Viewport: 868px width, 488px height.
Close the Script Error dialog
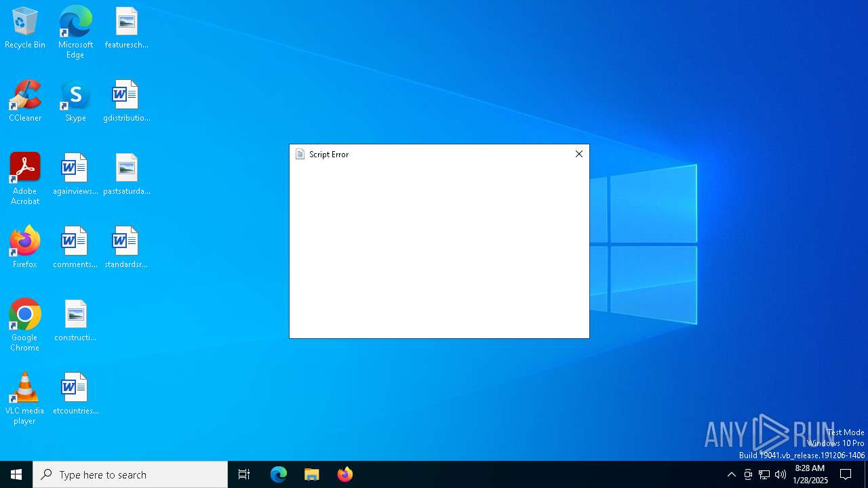tap(578, 154)
